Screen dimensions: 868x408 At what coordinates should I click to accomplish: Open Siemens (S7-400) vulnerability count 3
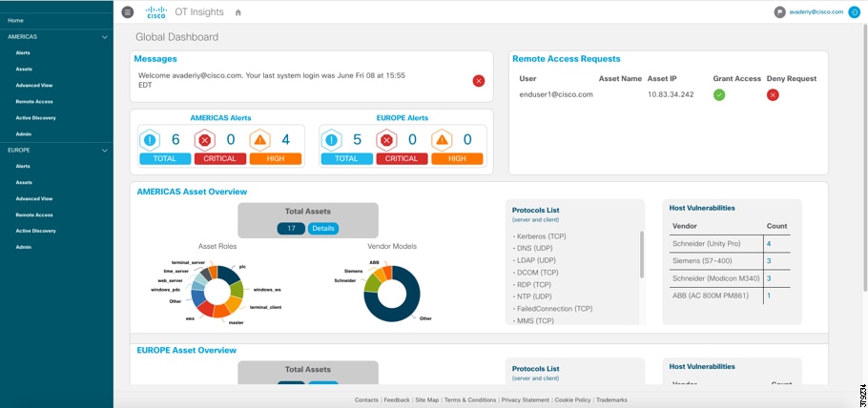tap(769, 261)
